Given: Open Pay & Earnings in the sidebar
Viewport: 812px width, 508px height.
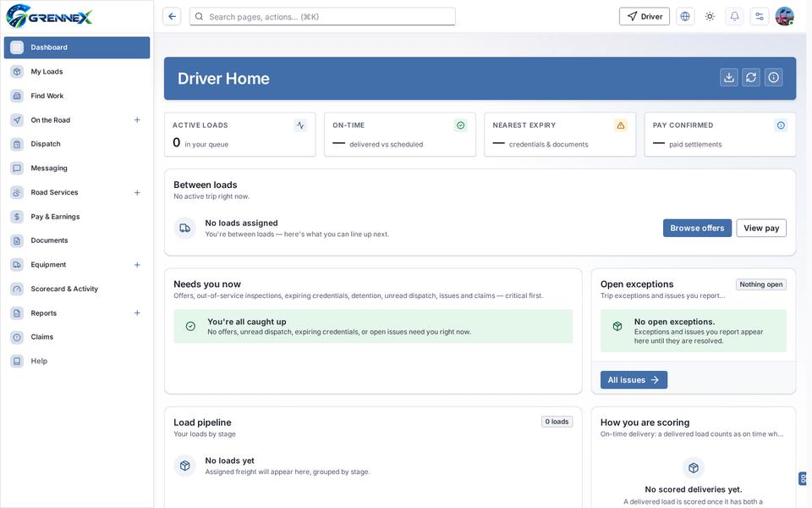Looking at the screenshot, I should coord(77,217).
